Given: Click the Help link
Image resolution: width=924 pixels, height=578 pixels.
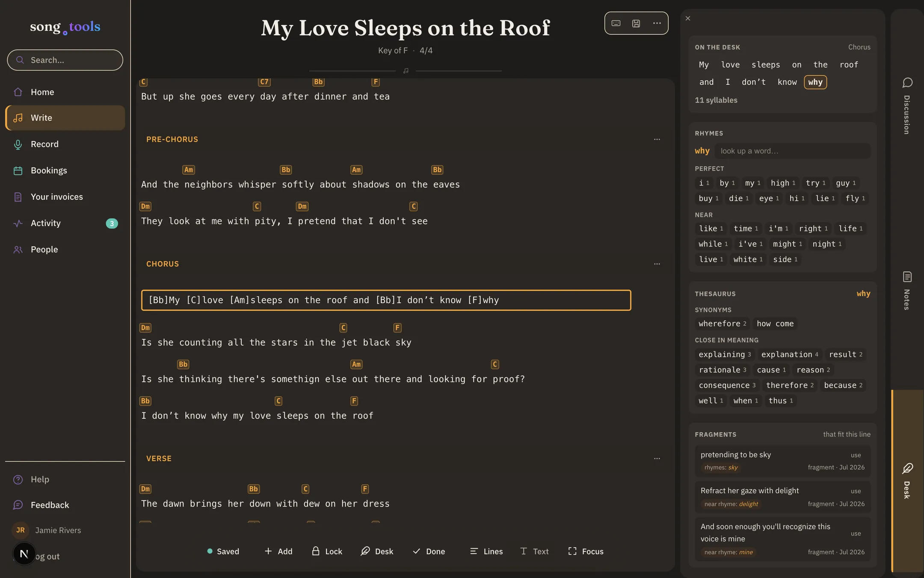Looking at the screenshot, I should [65, 480].
